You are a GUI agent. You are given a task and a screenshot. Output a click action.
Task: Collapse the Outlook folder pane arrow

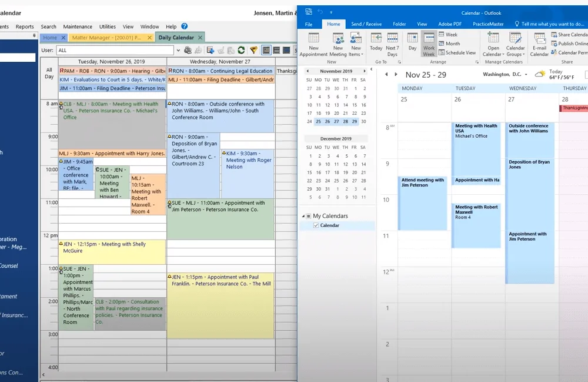click(371, 69)
